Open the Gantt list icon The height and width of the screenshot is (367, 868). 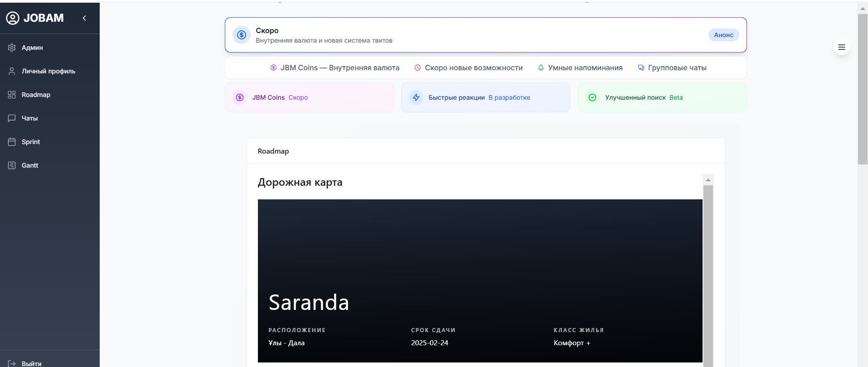[12, 165]
